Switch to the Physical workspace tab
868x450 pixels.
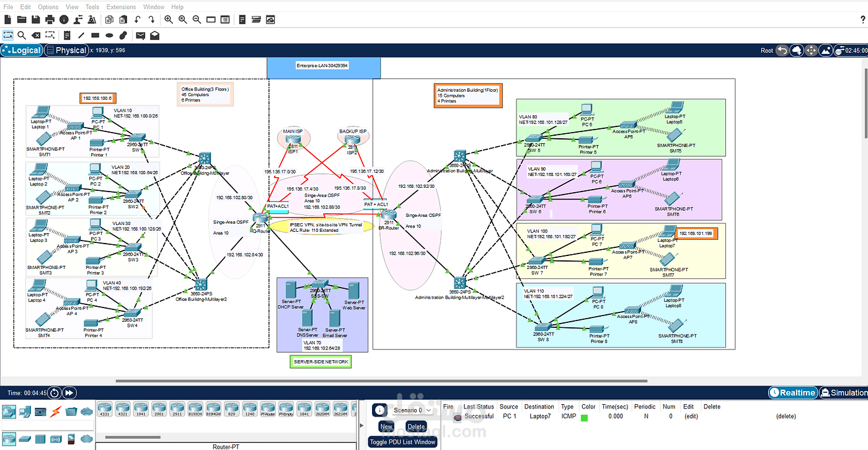click(x=66, y=50)
